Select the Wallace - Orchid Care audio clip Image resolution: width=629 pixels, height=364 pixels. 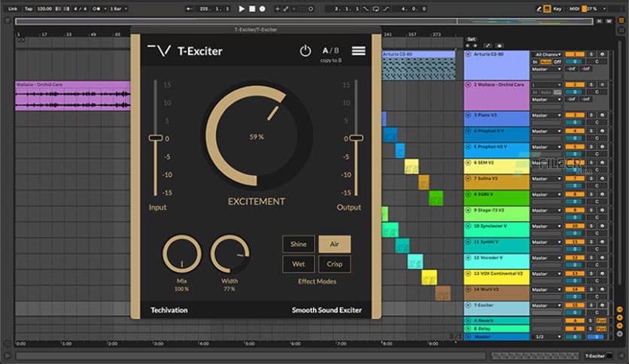click(x=73, y=96)
